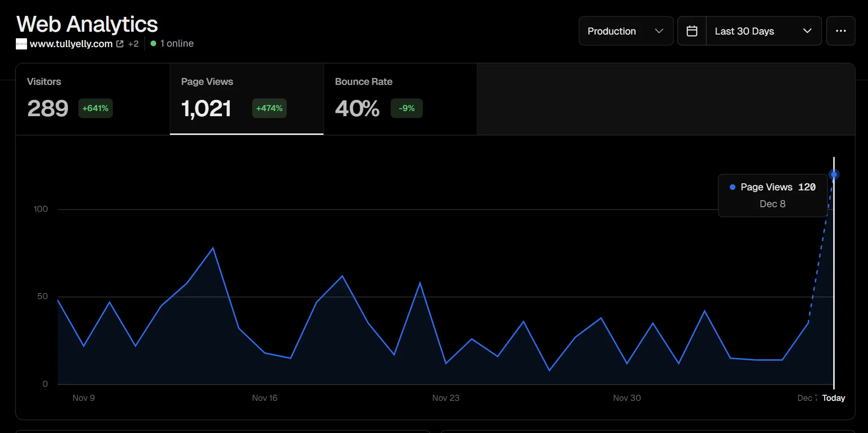Click the 1,021 page views count
Image resolution: width=868 pixels, height=433 pixels.
point(206,109)
